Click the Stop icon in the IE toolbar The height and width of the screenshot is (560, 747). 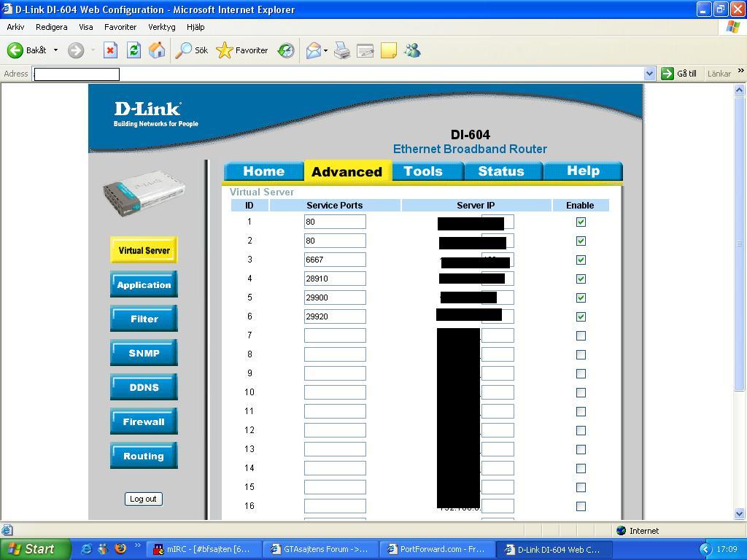pos(110,50)
